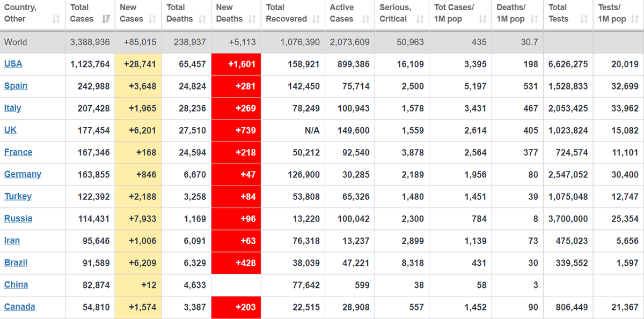Screen dimensions: 644x319
Task: Select Spain tot cases per million 5,197
Action: [475, 86]
